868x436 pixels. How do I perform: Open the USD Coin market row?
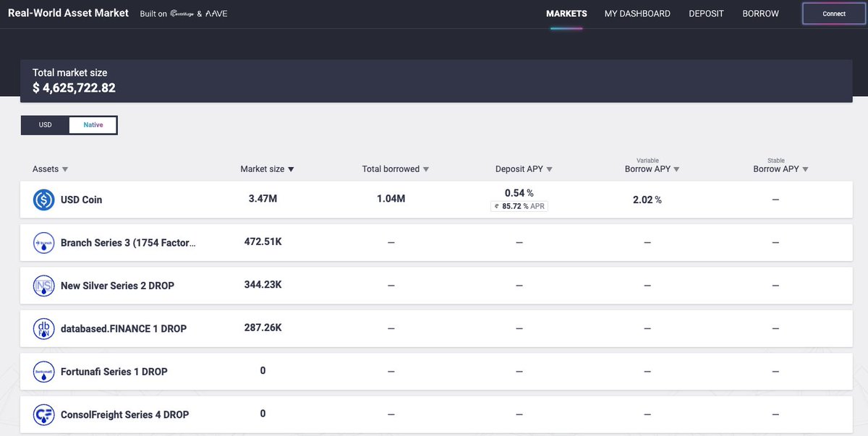(x=436, y=200)
